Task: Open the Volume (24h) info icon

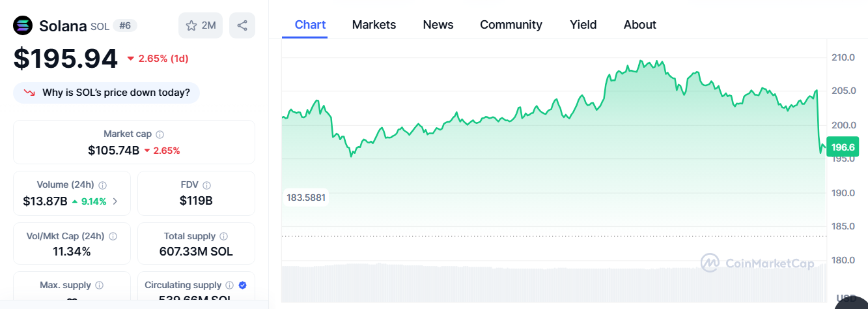Action: (x=102, y=185)
